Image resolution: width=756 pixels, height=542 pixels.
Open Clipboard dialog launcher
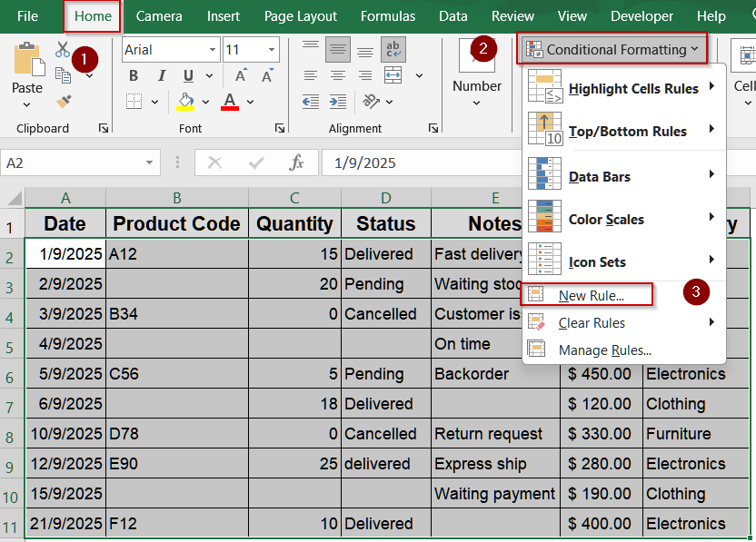(x=104, y=128)
